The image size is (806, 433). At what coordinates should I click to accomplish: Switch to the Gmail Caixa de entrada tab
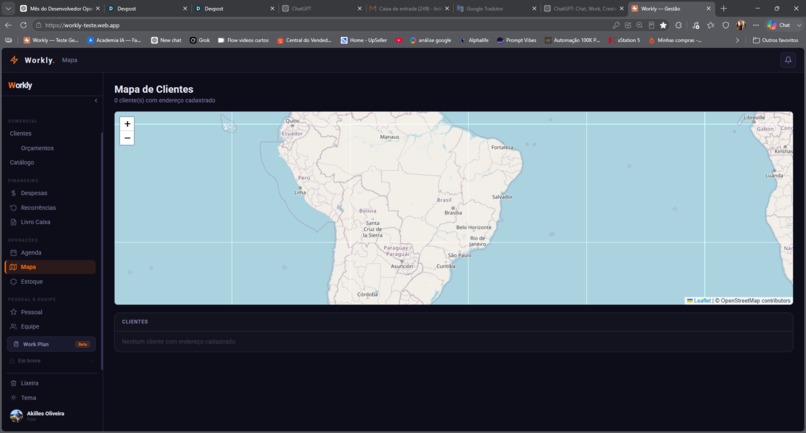point(410,9)
